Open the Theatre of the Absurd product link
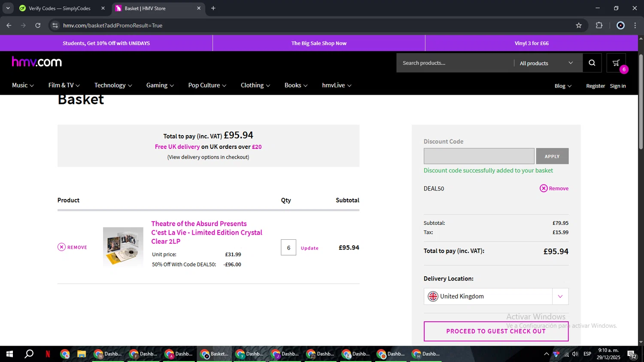The image size is (644, 362). 207,232
